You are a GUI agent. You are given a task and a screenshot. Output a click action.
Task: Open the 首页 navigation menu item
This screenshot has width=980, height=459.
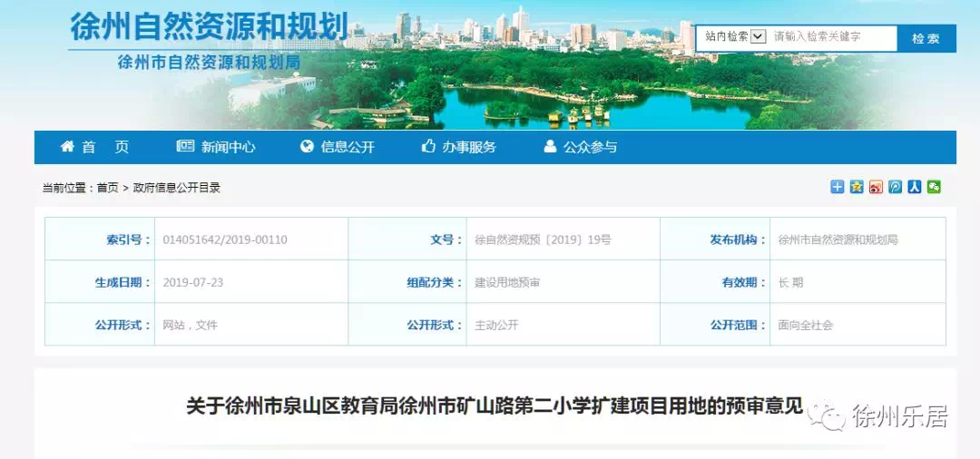pyautogui.click(x=105, y=147)
